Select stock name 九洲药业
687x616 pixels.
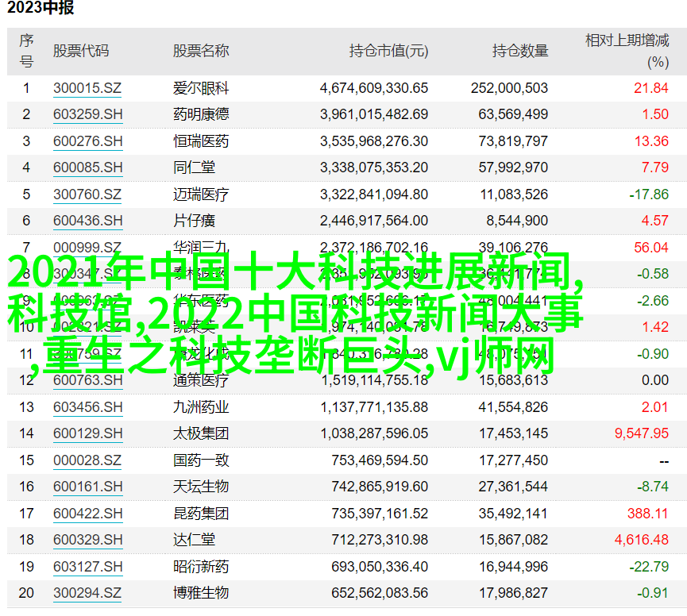pos(201,407)
